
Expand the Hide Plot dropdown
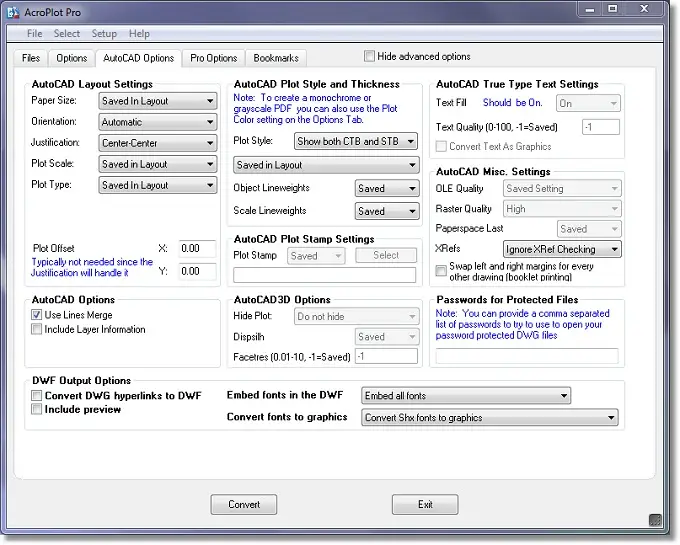pyautogui.click(x=356, y=317)
